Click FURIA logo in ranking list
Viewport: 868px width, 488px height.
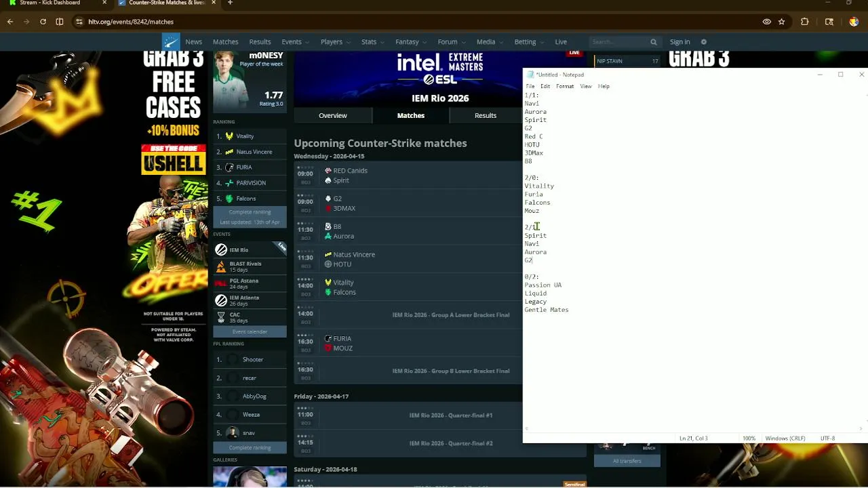click(x=229, y=167)
